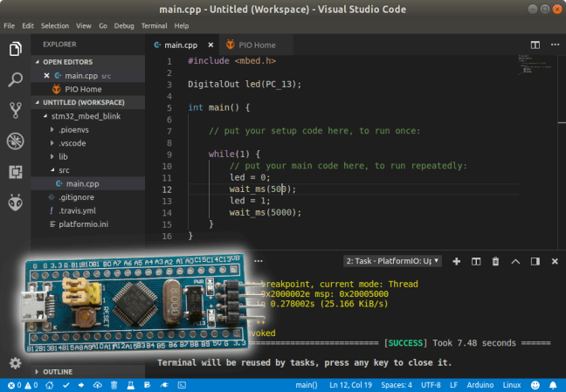Open the terminal task selector dropdown

tap(393, 261)
